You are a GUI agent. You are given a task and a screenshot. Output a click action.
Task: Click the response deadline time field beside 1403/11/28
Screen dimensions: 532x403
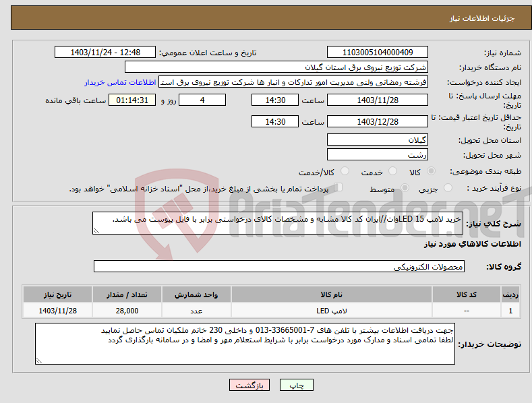(x=275, y=100)
